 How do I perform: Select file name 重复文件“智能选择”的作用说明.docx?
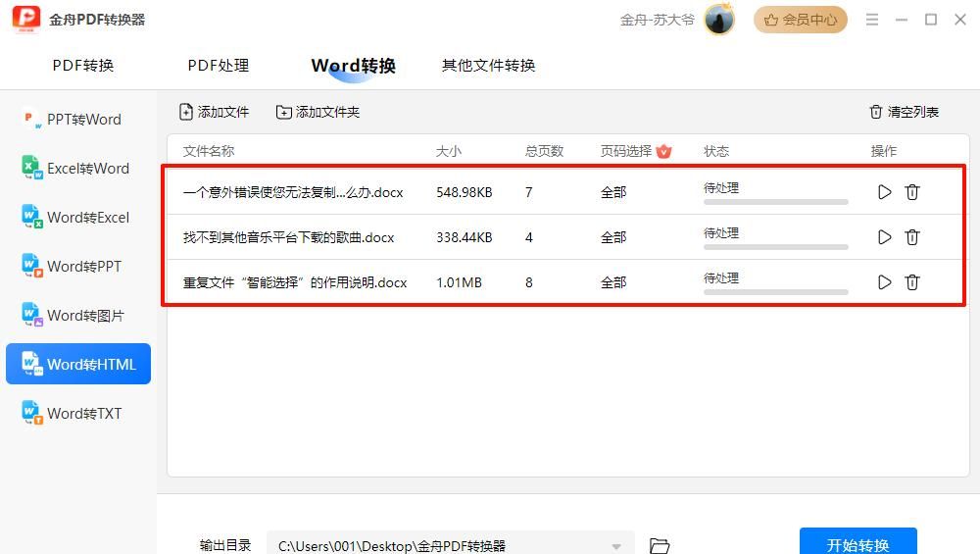295,282
